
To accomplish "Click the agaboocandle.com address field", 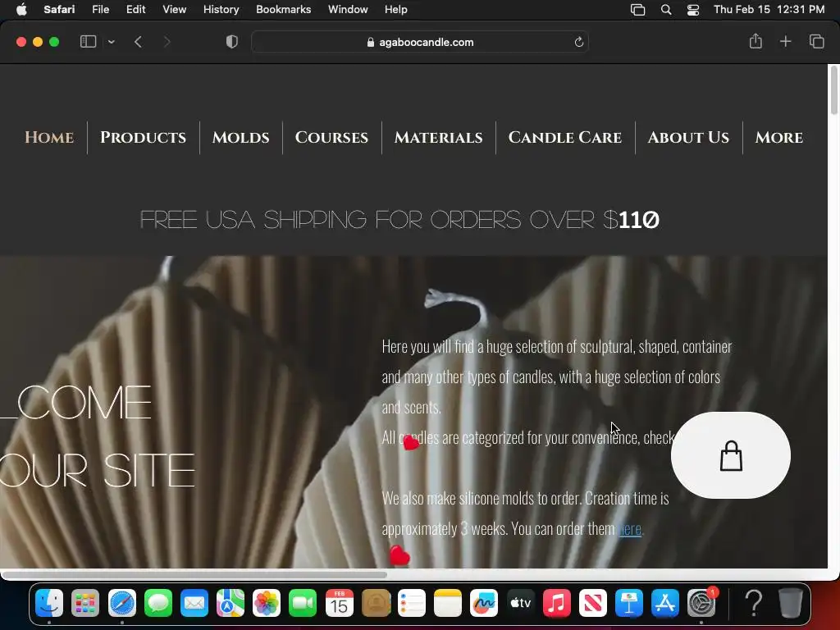I will click(420, 43).
